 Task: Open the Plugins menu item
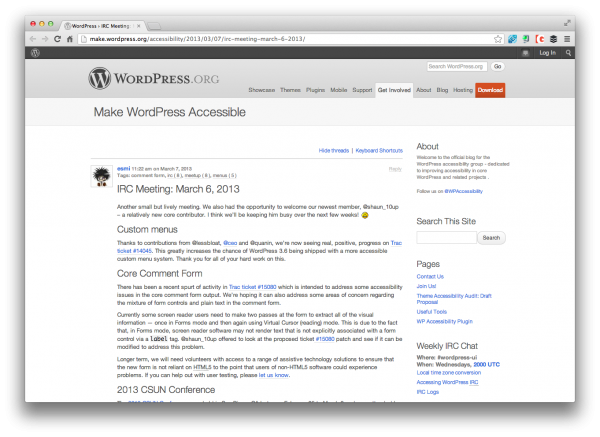click(x=315, y=90)
